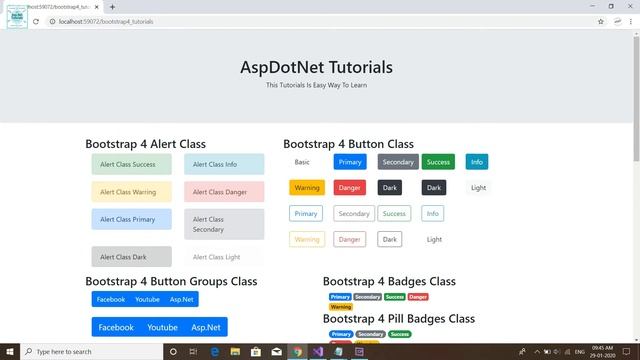Click the 'Type here to search' box
640x360 pixels.
coord(92,351)
